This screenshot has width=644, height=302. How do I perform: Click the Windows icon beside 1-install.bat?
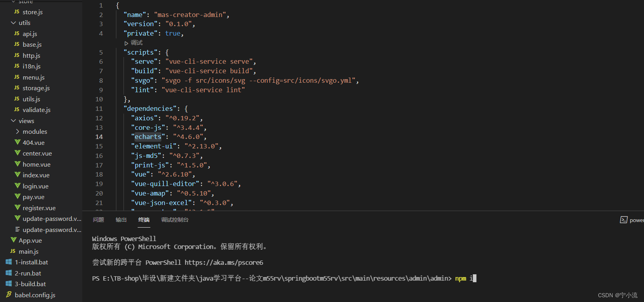tap(9, 262)
